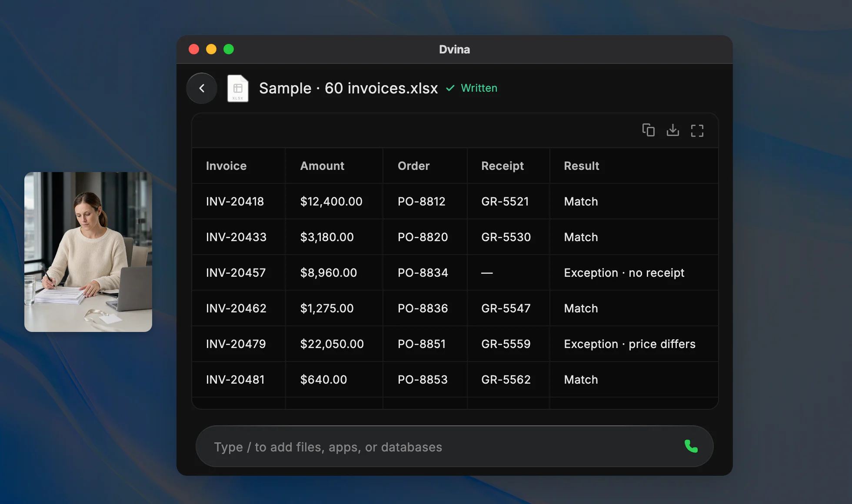Select the $22,050.00 amount cell

tap(332, 344)
